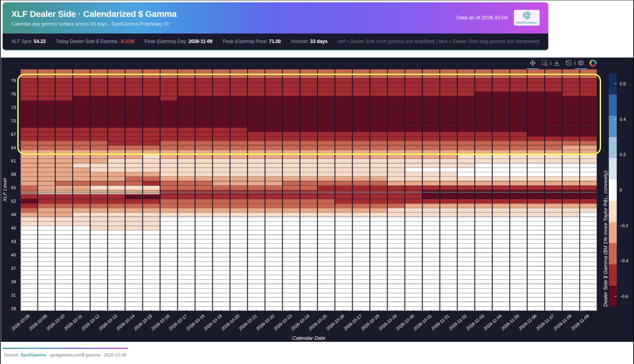Open the Bokeh logo link
The image size is (634, 364).
[x=593, y=63]
